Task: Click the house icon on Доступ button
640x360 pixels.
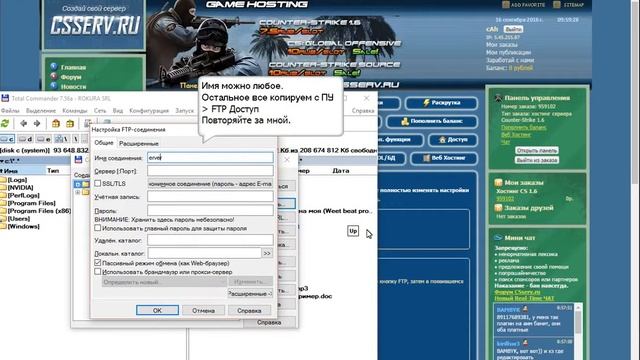Action: click(x=442, y=140)
